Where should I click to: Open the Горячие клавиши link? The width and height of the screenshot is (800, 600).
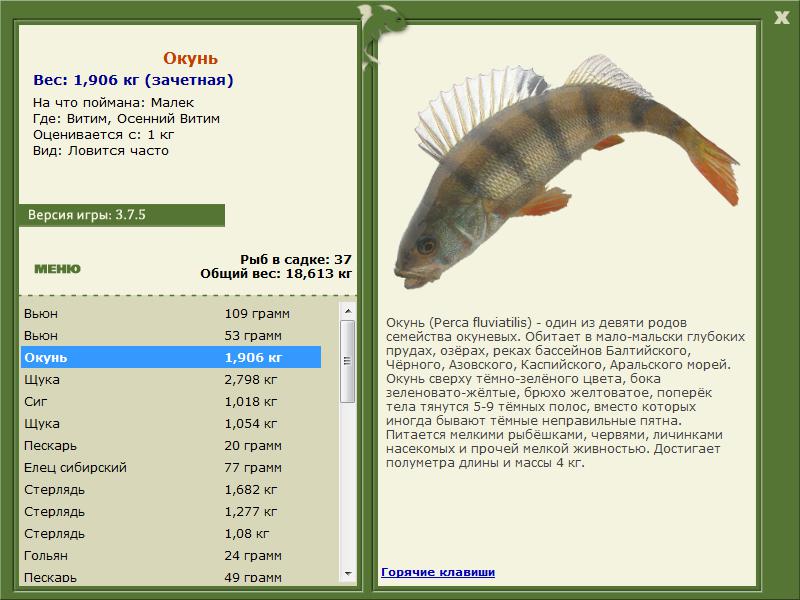(438, 572)
